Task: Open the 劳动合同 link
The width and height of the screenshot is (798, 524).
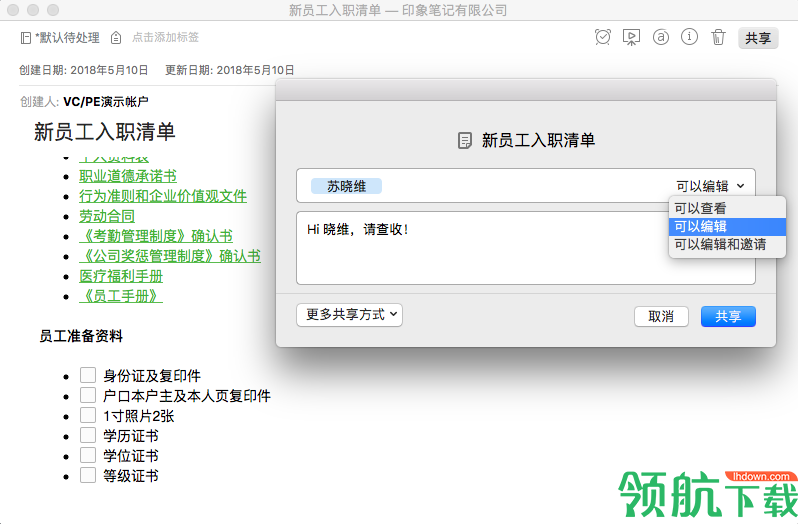Action: tap(107, 216)
